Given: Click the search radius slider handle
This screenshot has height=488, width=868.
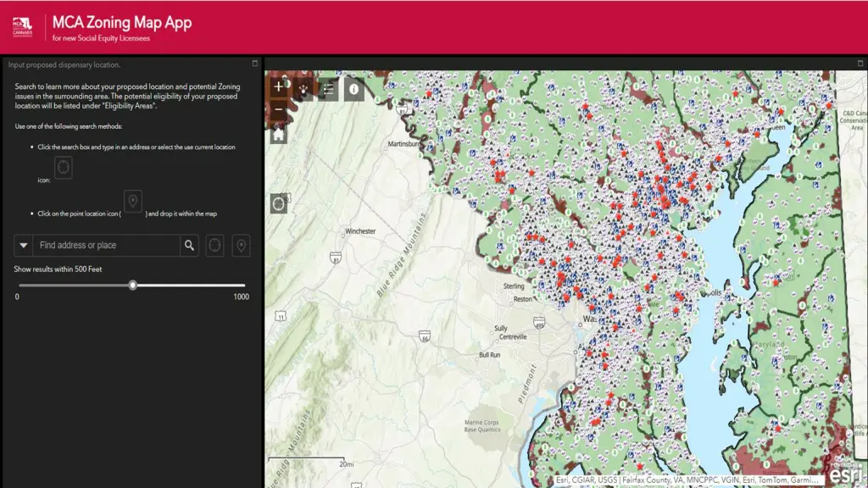Looking at the screenshot, I should [x=132, y=286].
